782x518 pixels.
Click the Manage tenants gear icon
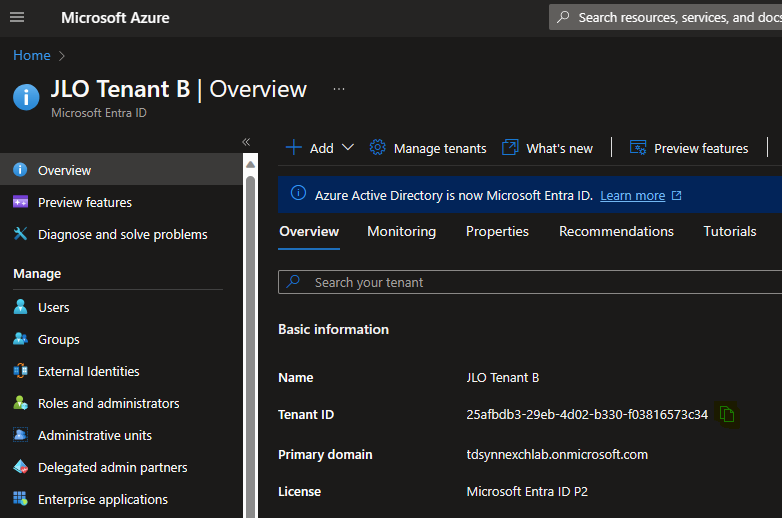[x=378, y=148]
